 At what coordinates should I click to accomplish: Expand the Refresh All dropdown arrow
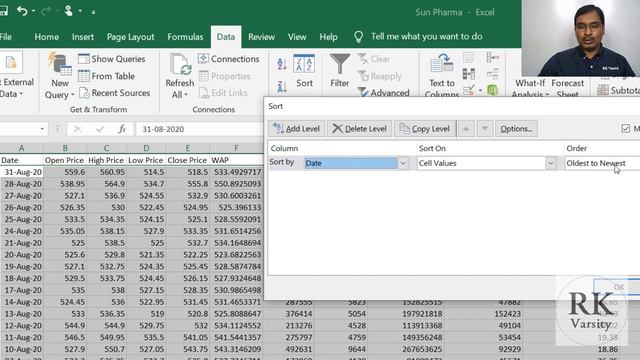pos(186,95)
